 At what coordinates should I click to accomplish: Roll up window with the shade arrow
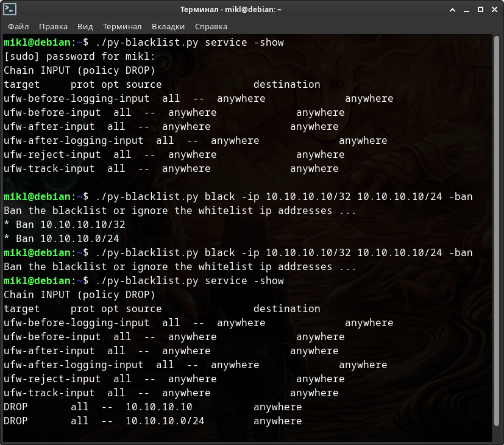coord(452,9)
